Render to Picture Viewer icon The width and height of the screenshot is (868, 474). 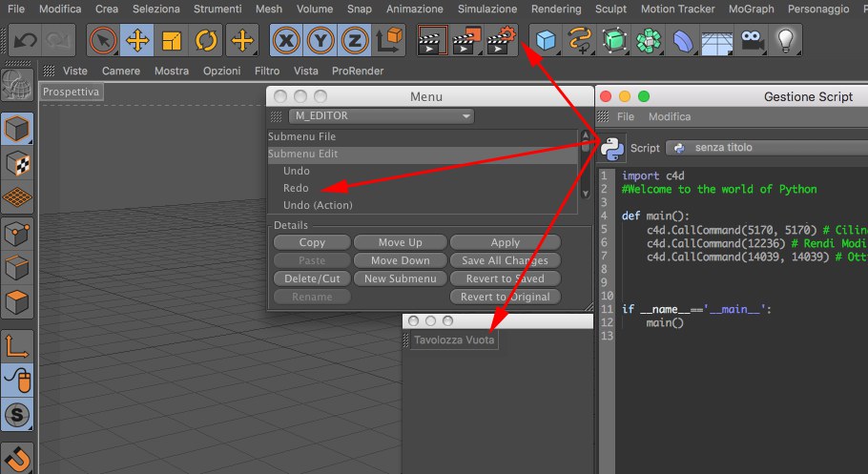(466, 40)
